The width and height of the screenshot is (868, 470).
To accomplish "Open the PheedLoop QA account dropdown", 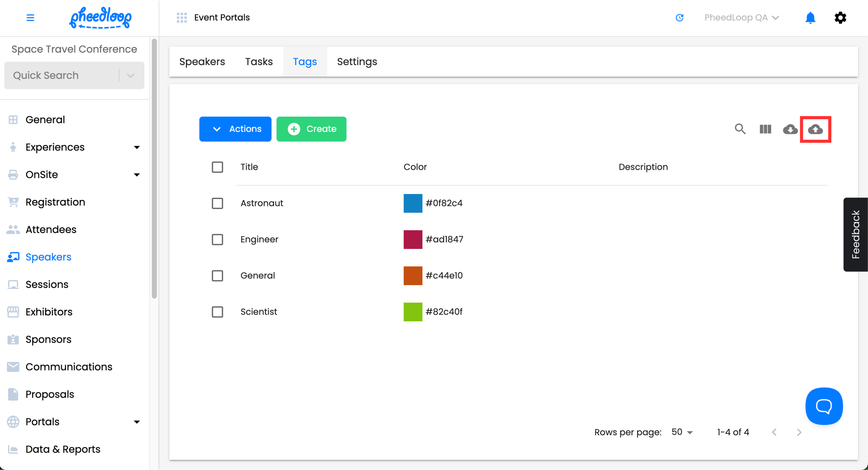I will pyautogui.click(x=741, y=18).
